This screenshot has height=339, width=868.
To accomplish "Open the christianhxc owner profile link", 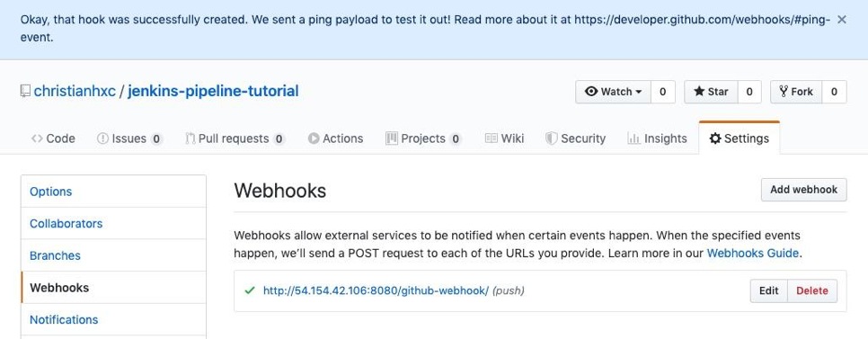I will [75, 91].
